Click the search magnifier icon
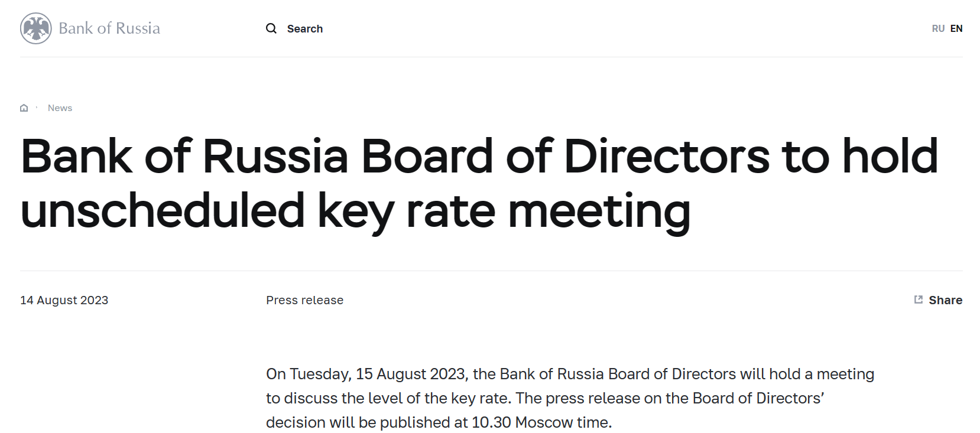The height and width of the screenshot is (433, 980). [271, 28]
